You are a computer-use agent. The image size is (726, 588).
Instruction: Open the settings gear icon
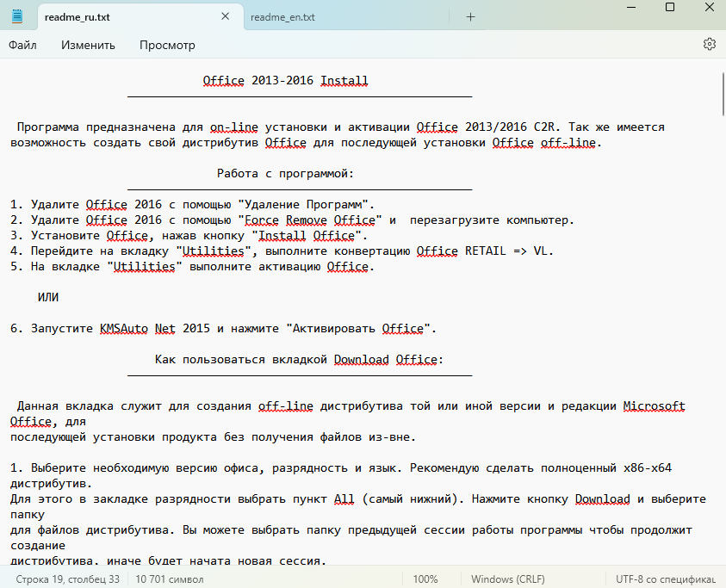click(710, 44)
